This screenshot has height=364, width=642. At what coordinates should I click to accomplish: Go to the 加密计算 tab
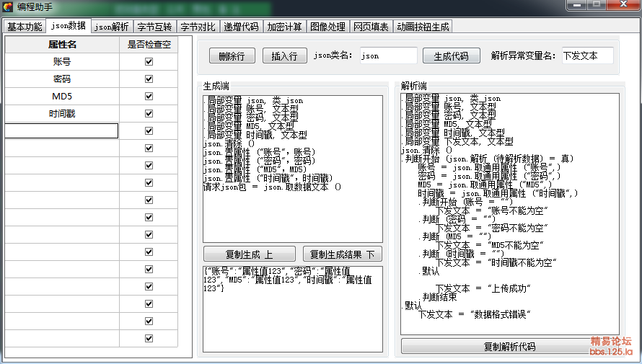(x=284, y=27)
